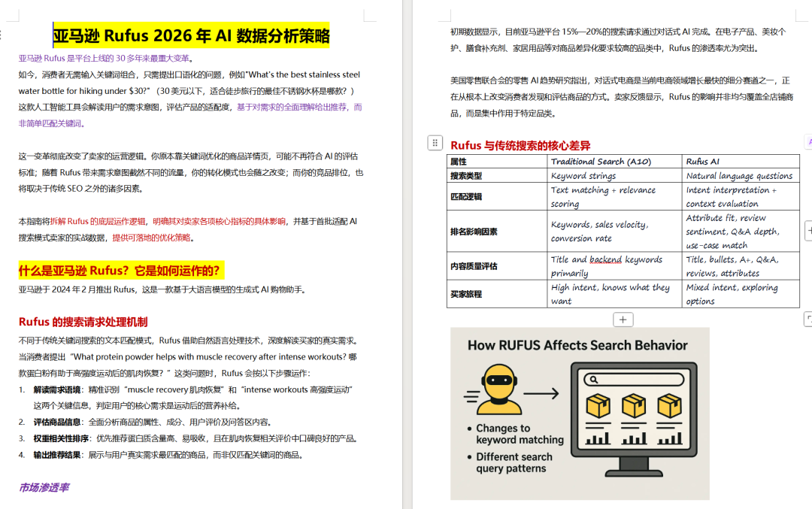
Task: Click the plus icon below the comparison table
Action: [x=623, y=320]
